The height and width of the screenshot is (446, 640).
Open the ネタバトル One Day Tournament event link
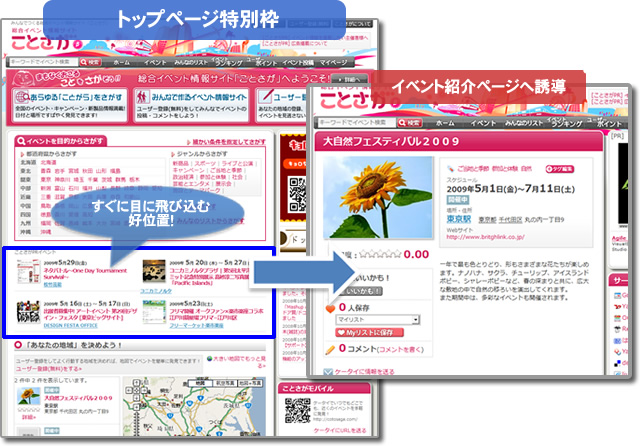85,273
